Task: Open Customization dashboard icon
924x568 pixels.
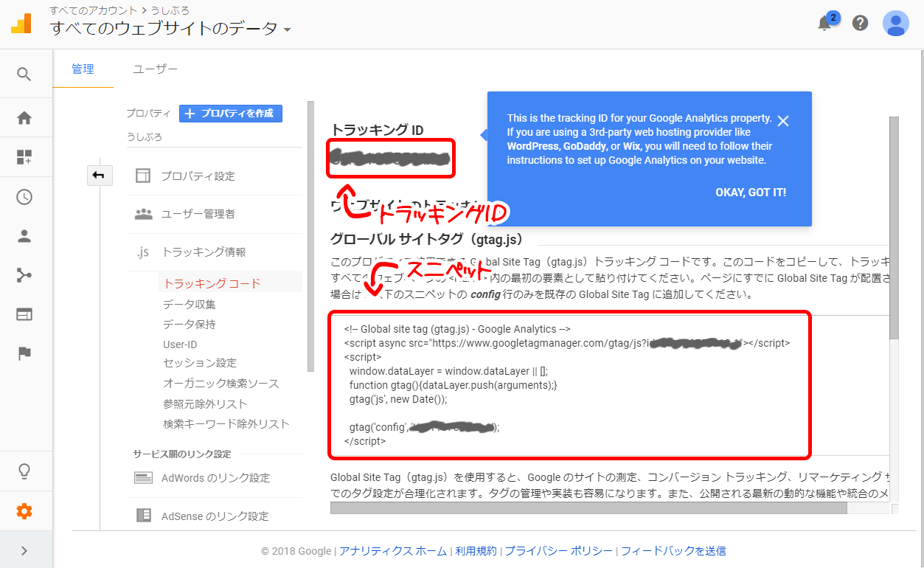Action: click(24, 157)
